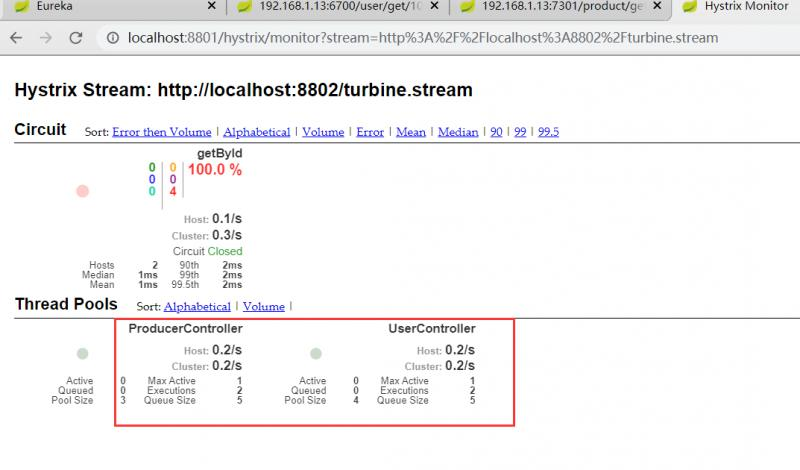
Task: Click the 100.0 % error percentage
Action: click(215, 169)
